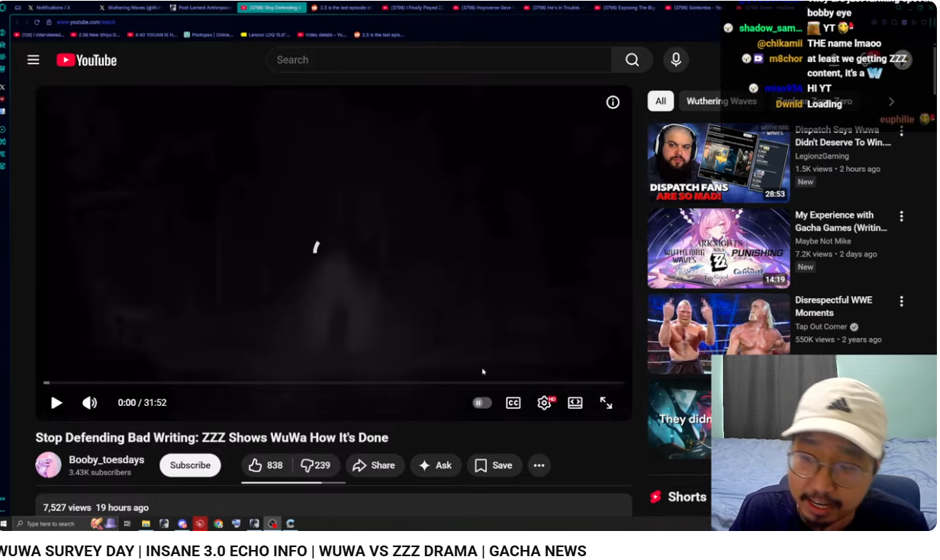Open Video details bookmark
This screenshot has width=940, height=560.
[321, 34]
